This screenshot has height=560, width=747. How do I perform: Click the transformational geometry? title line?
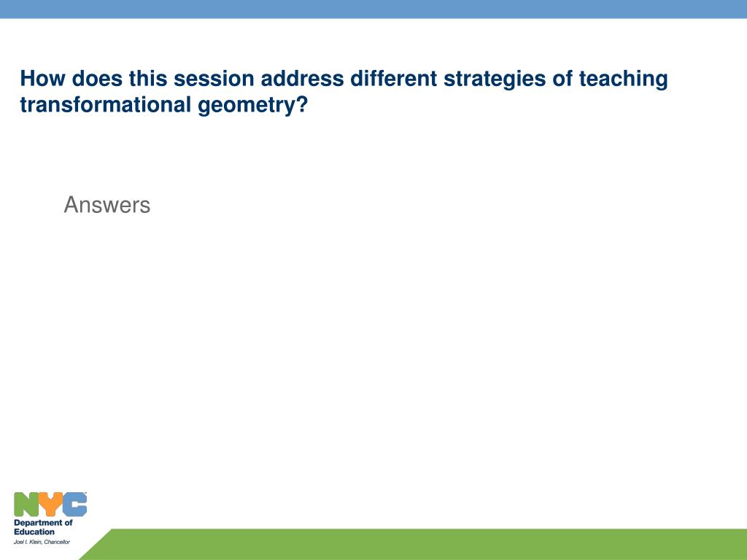164,105
